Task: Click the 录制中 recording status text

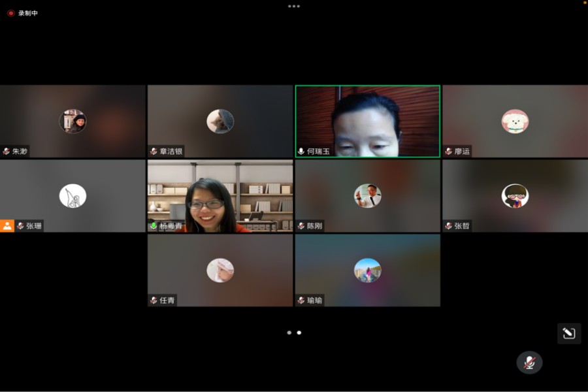Action: tap(28, 13)
